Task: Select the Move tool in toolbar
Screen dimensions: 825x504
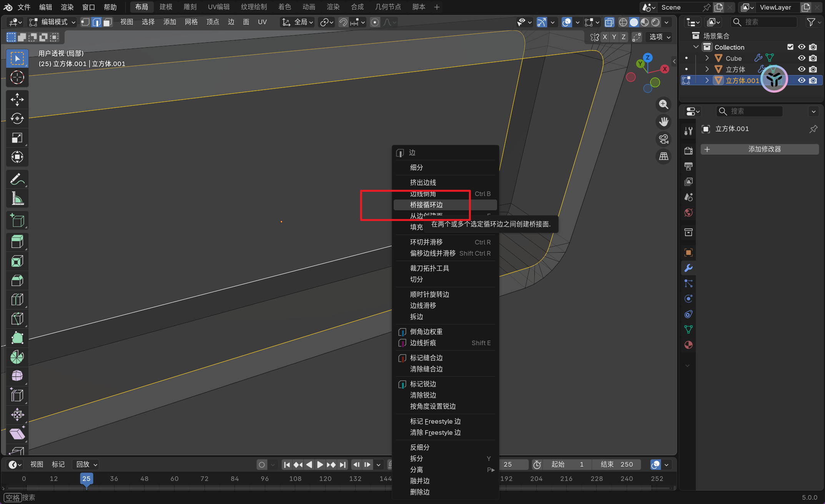Action: (17, 100)
